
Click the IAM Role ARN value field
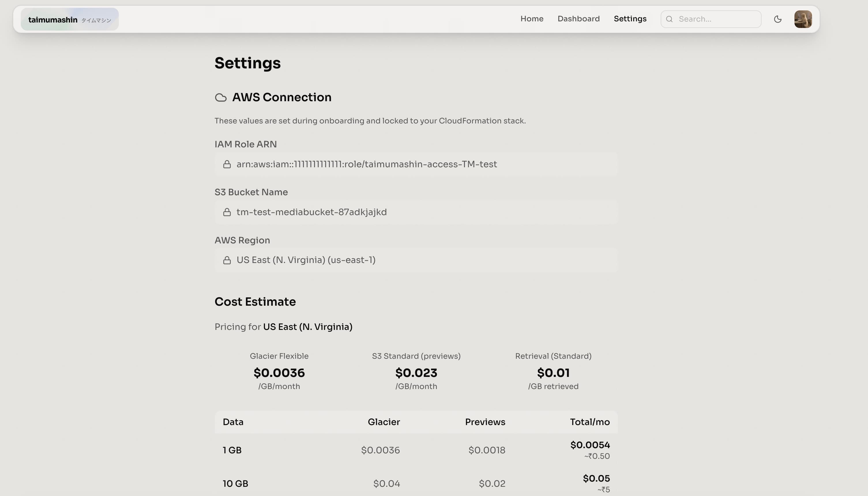tap(416, 164)
